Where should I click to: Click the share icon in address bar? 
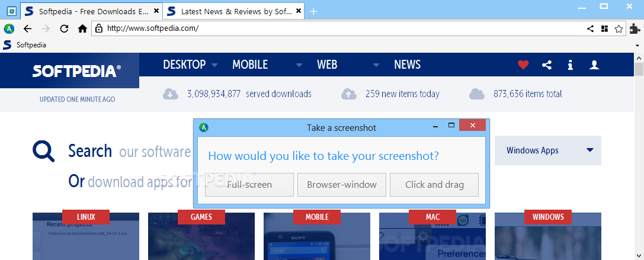590,28
